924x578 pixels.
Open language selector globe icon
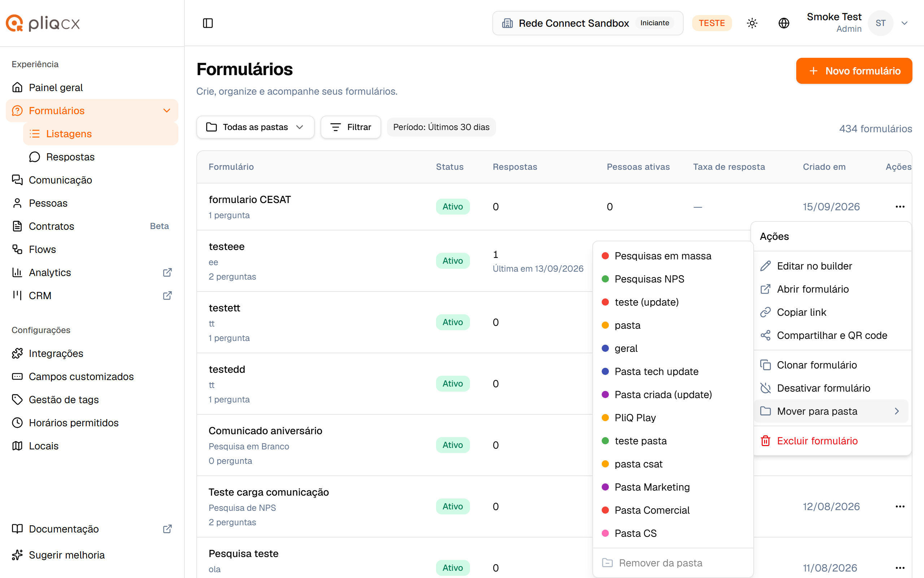(784, 23)
